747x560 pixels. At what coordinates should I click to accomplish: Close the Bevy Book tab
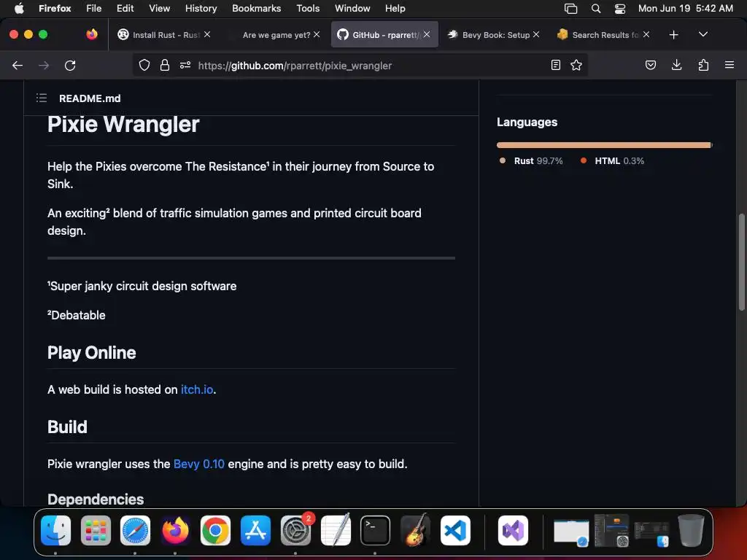[536, 34]
